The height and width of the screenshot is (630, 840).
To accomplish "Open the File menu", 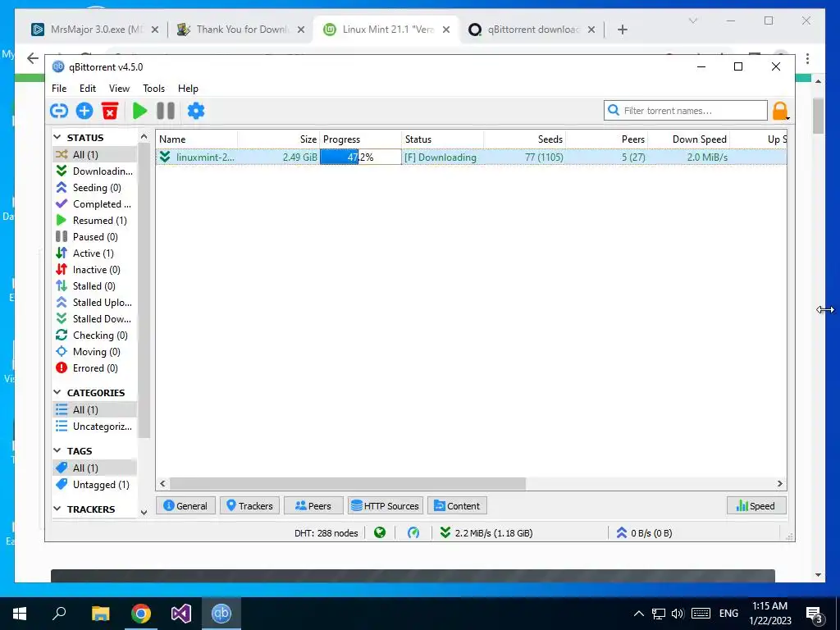I will coord(59,89).
